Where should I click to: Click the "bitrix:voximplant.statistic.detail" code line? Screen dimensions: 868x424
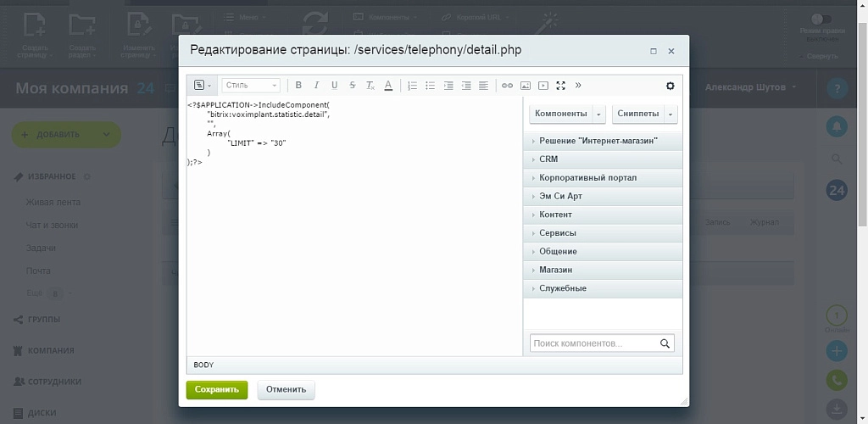click(x=269, y=114)
